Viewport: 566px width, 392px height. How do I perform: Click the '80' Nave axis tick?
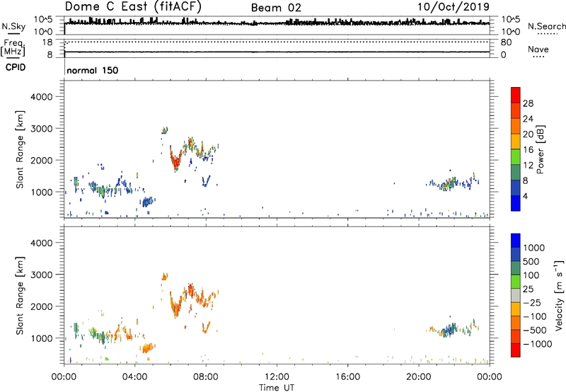point(507,42)
